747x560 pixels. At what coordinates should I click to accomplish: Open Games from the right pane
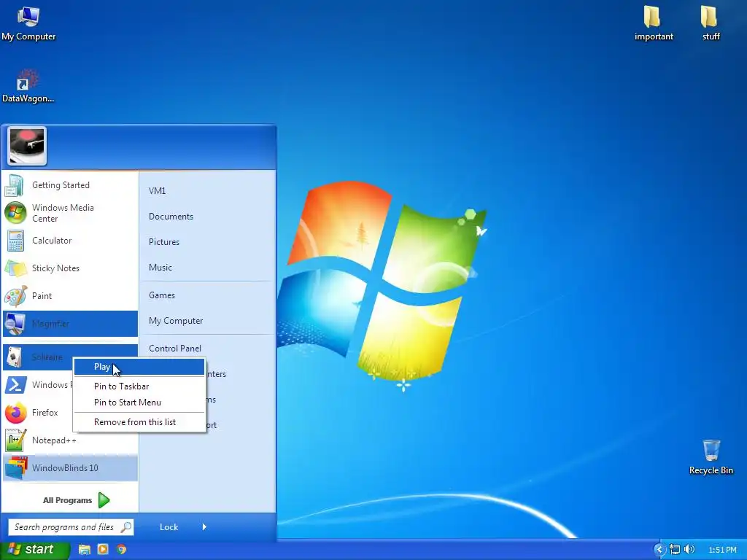161,295
